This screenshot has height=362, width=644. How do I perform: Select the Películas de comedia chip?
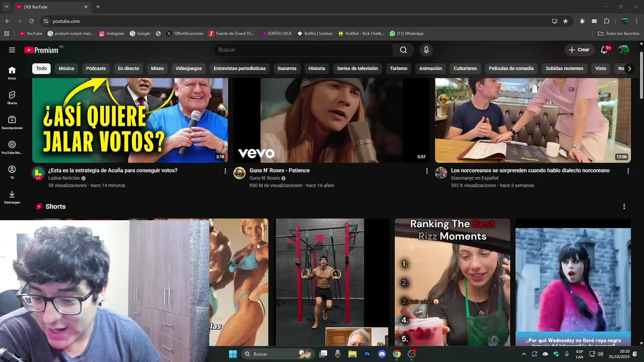[x=511, y=68]
